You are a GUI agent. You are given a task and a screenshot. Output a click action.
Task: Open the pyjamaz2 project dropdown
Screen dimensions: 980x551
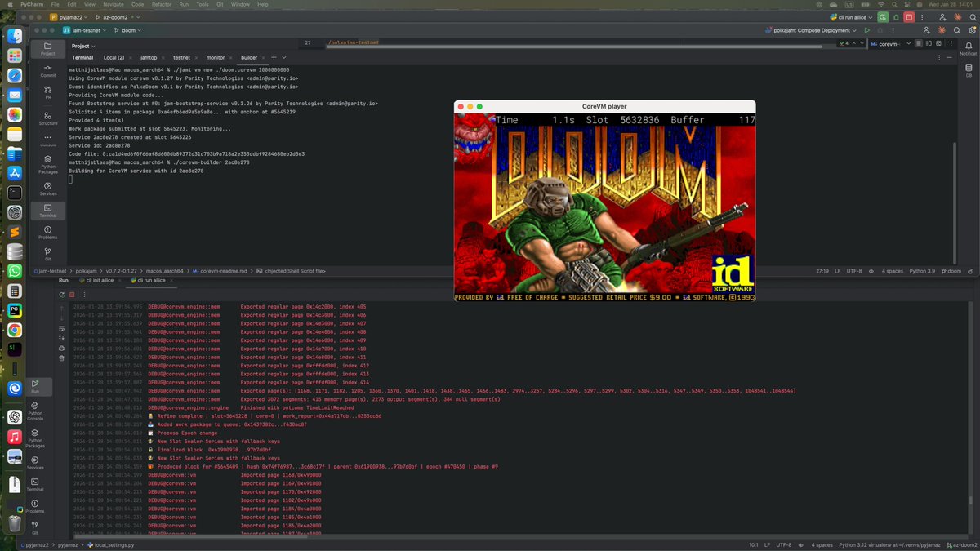pyautogui.click(x=69, y=17)
